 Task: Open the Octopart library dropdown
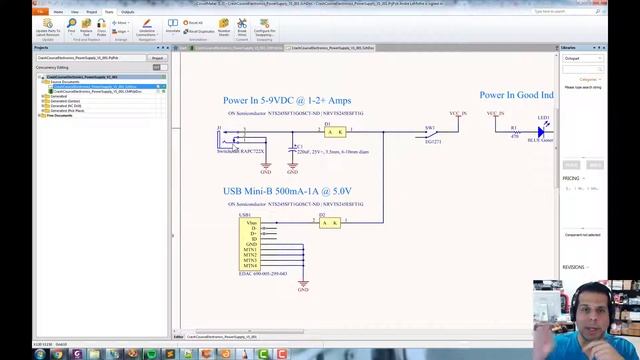[x=582, y=58]
